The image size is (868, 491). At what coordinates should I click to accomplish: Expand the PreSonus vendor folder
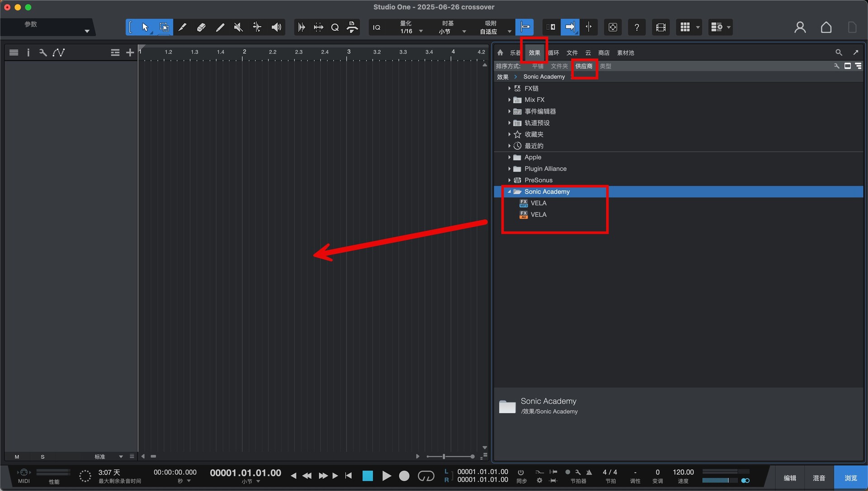coord(509,180)
